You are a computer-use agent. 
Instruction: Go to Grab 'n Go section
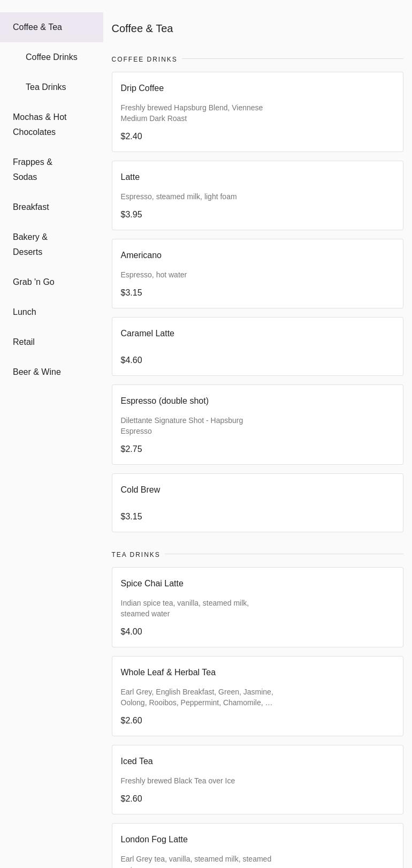coord(34,282)
